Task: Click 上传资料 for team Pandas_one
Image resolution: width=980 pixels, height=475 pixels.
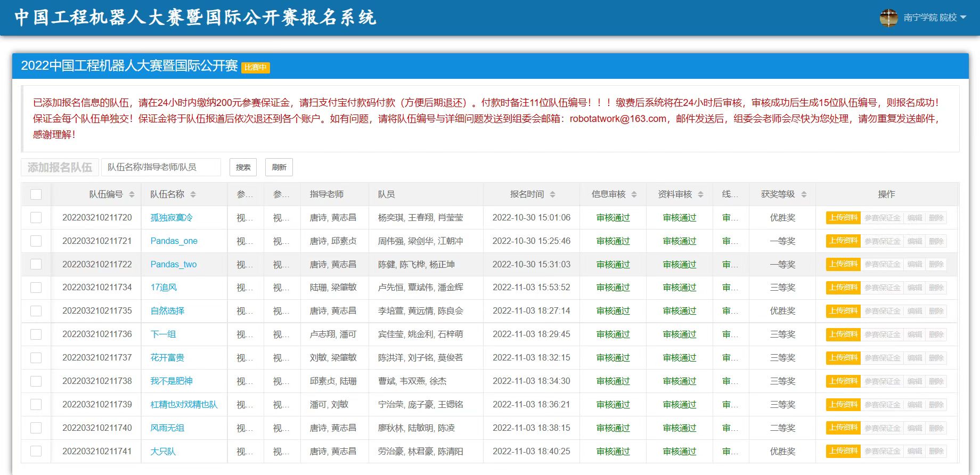Action: (x=843, y=241)
